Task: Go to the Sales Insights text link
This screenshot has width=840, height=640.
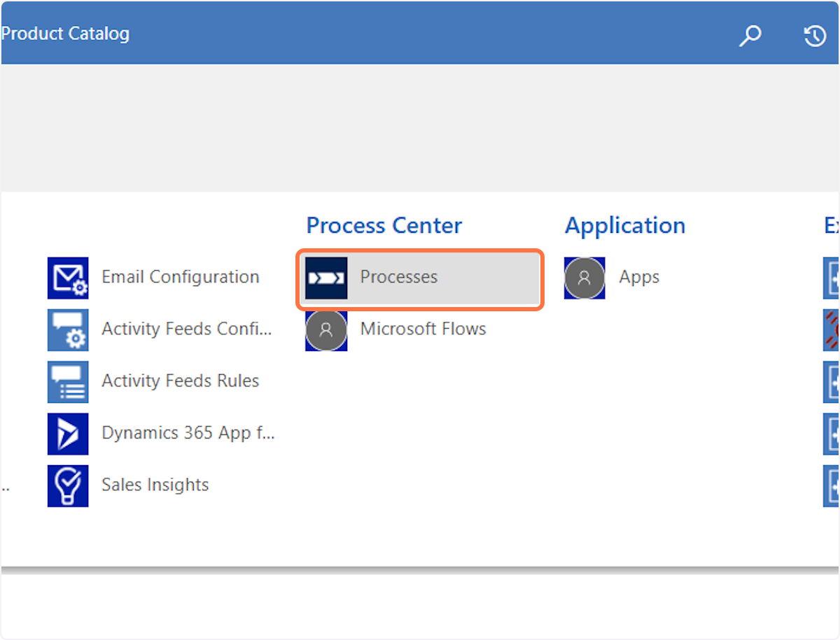Action: 155,485
